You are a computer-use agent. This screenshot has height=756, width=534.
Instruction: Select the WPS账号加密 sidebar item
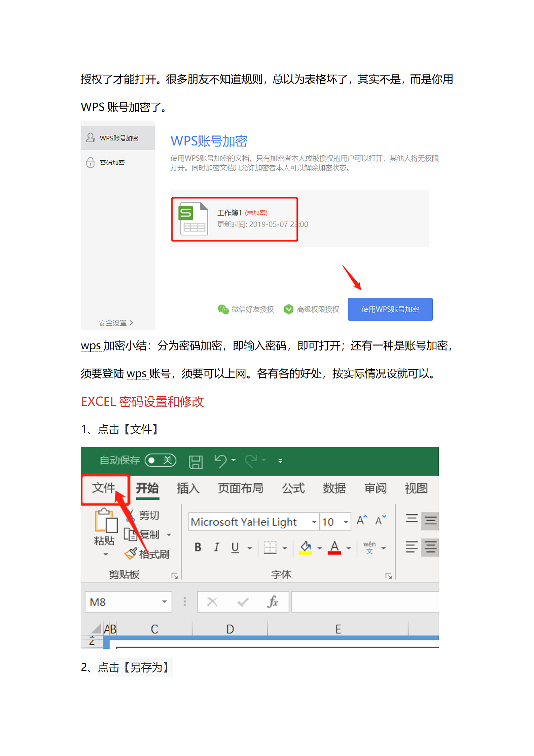click(x=118, y=138)
